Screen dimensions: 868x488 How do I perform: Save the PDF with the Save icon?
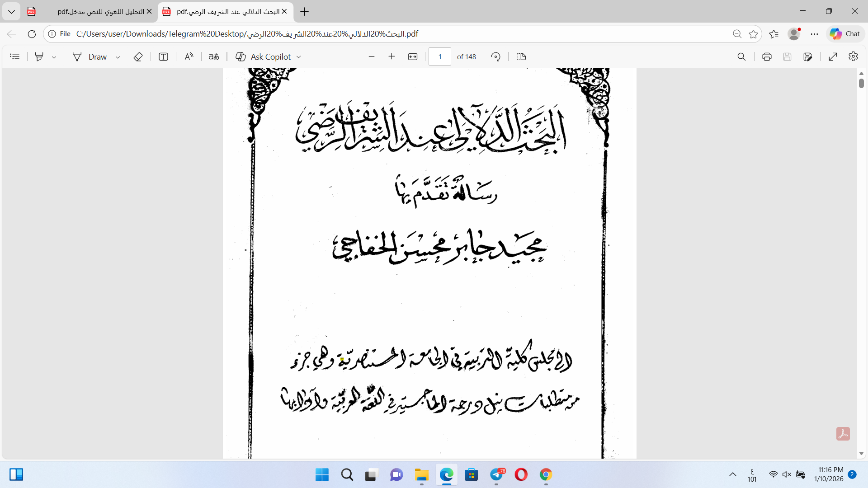787,56
